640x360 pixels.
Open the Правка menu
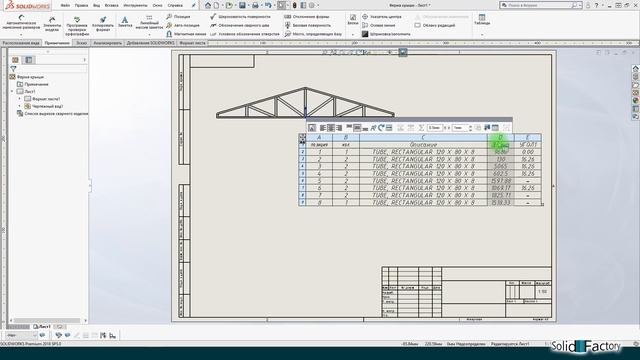[x=81, y=6]
